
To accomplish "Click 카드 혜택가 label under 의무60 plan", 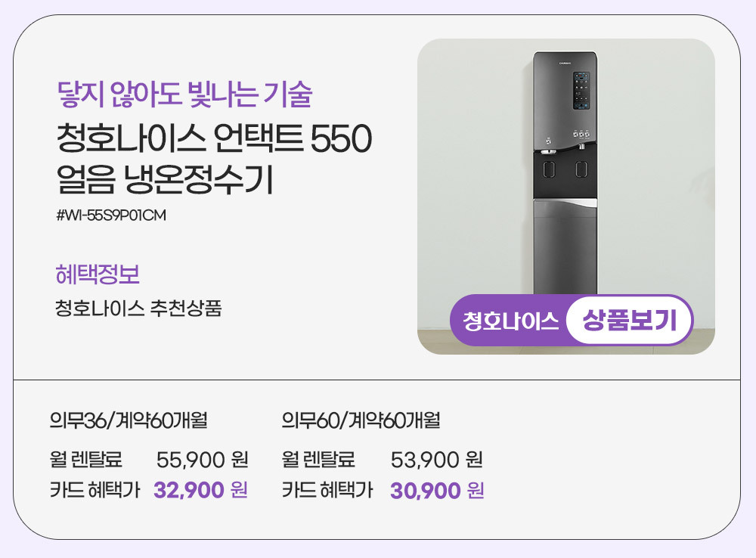I will [x=327, y=491].
